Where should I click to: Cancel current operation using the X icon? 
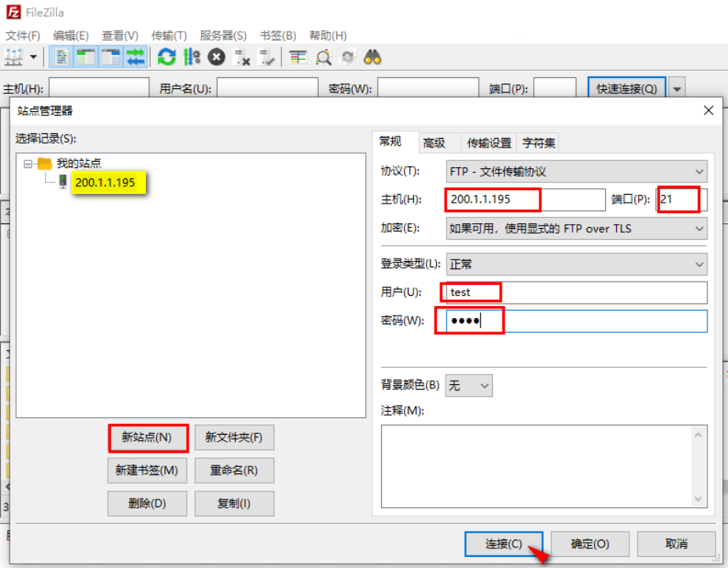pyautogui.click(x=215, y=56)
